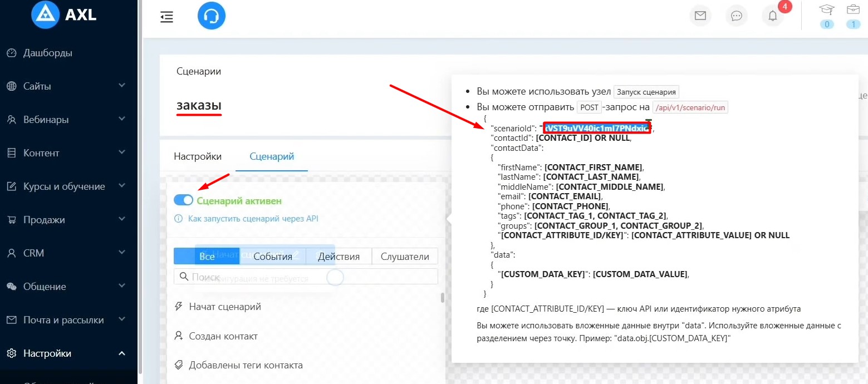The width and height of the screenshot is (868, 384).
Task: Collapse the sidebar menu icon
Action: (166, 17)
